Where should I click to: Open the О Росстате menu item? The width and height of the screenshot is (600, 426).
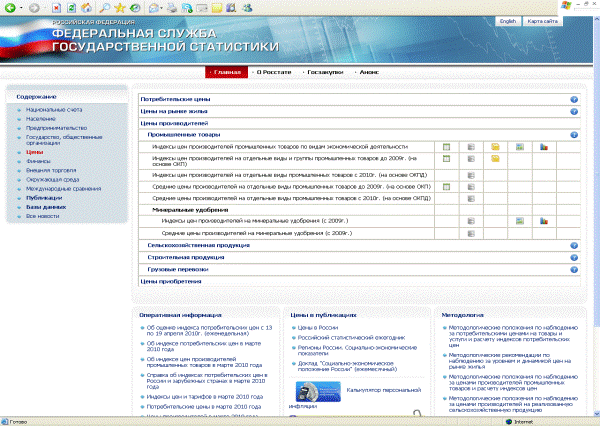pyautogui.click(x=274, y=72)
